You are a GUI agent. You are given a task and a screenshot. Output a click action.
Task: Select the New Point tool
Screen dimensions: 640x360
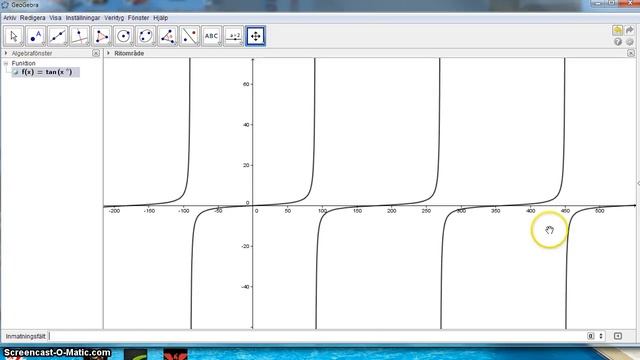click(x=36, y=36)
